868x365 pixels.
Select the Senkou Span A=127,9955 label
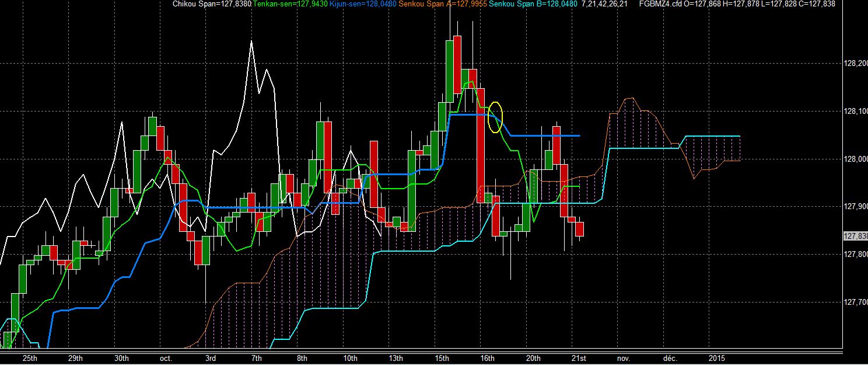coord(443,4)
